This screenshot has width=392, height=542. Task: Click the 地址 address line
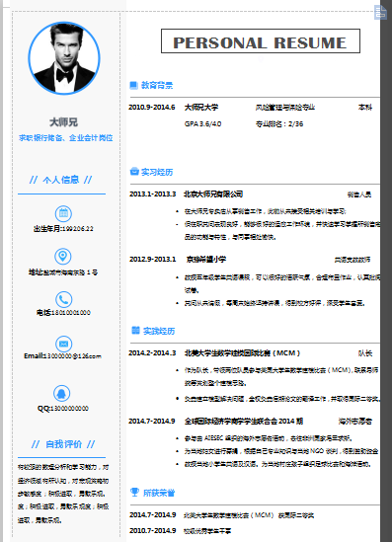pyautogui.click(x=63, y=272)
